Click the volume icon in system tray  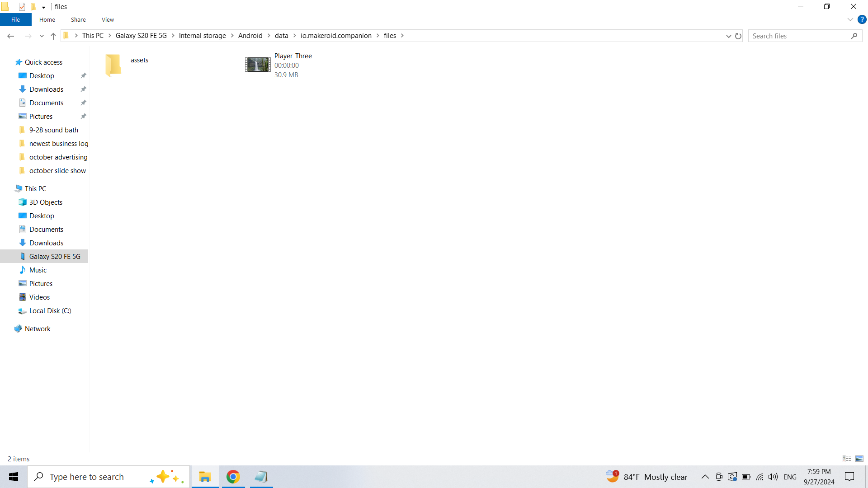coord(773,477)
